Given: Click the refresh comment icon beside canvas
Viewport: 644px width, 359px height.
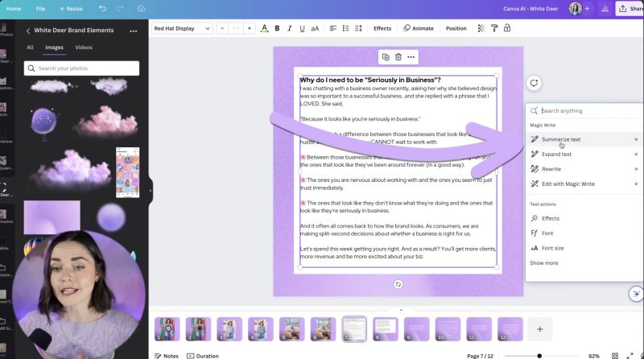Looking at the screenshot, I should 534,83.
